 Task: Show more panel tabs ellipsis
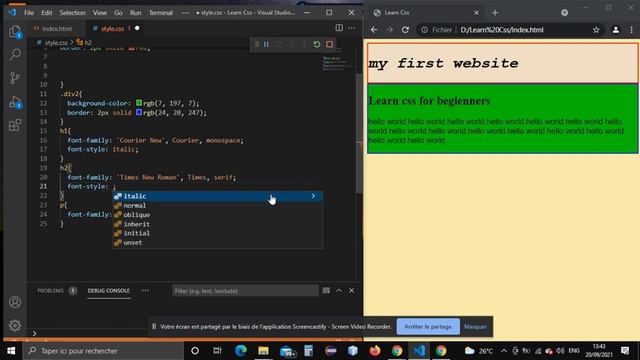pos(145,291)
